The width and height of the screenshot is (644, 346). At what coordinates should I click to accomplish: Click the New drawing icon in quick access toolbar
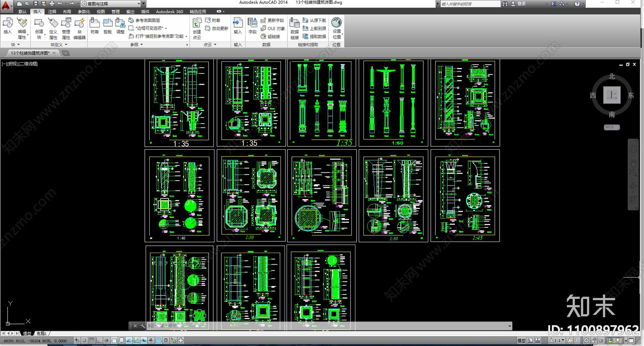tap(19, 4)
